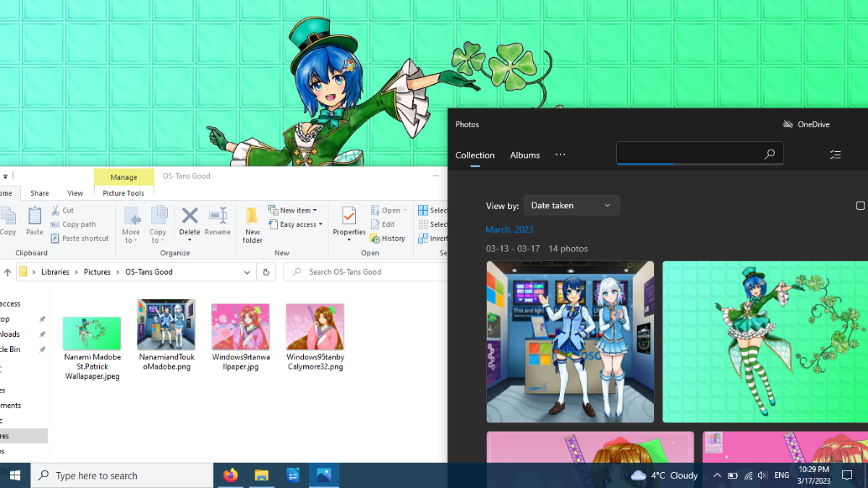This screenshot has height=488, width=868.
Task: Switch to the Albums tab in Photos
Action: click(525, 155)
